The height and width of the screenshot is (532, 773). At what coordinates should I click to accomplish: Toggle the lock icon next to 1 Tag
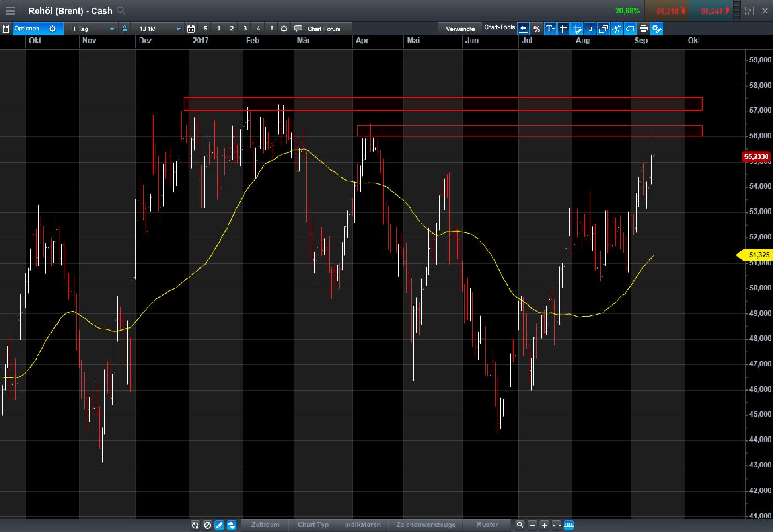[x=125, y=29]
